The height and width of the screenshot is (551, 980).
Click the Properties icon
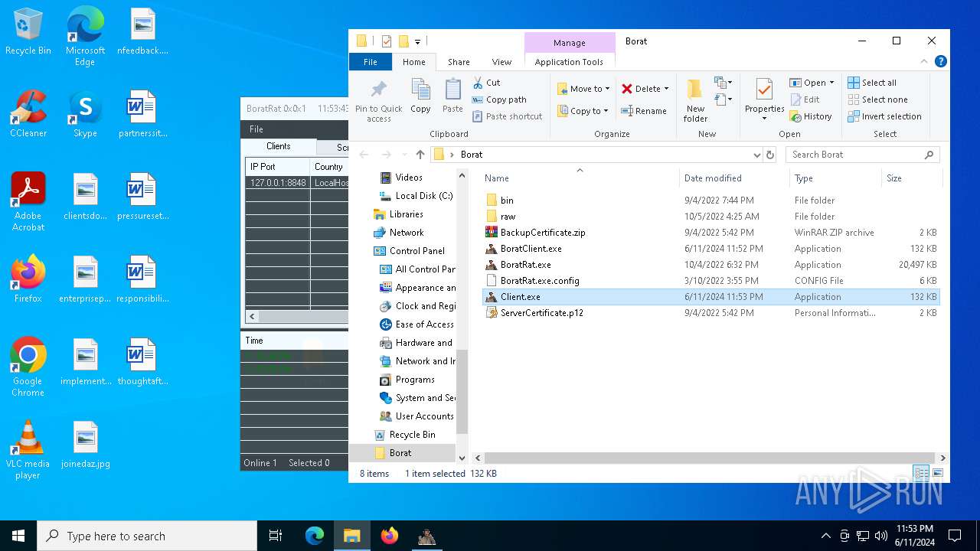point(764,99)
